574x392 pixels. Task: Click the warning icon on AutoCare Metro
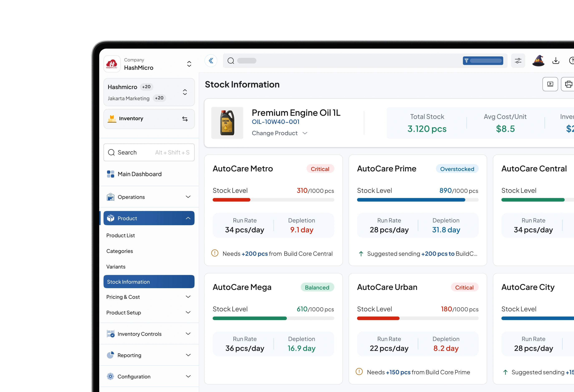pyautogui.click(x=215, y=253)
